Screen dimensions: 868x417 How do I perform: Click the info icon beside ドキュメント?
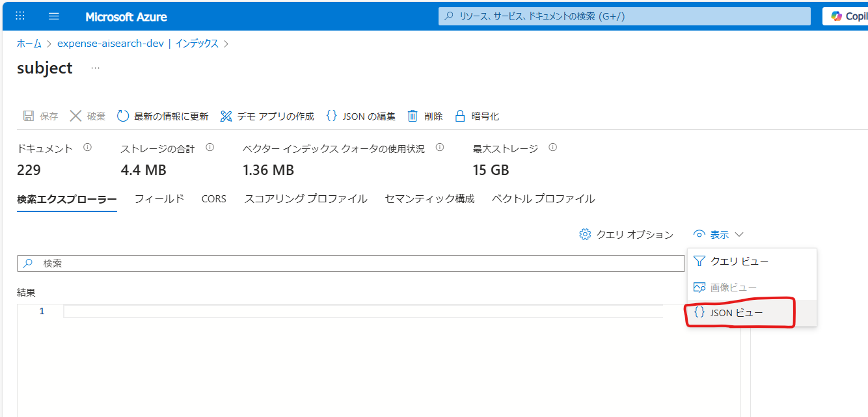coord(87,148)
